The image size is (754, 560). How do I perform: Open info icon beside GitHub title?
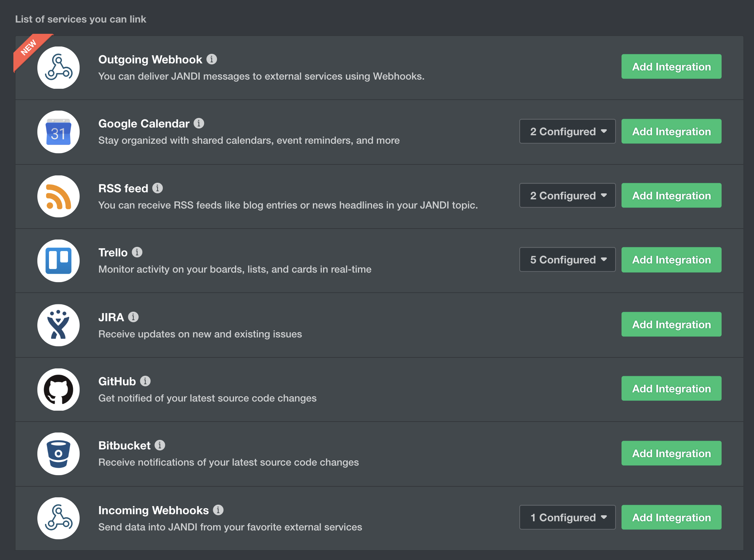tap(145, 381)
